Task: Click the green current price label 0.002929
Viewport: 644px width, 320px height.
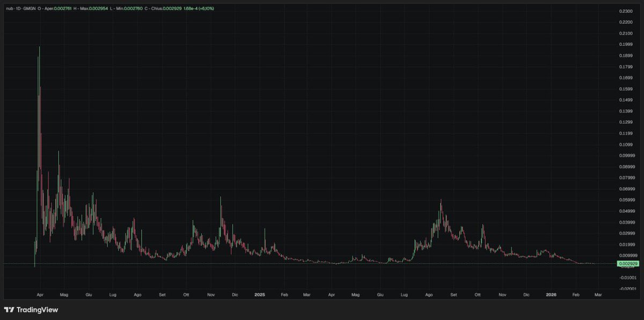Action: click(x=627, y=264)
